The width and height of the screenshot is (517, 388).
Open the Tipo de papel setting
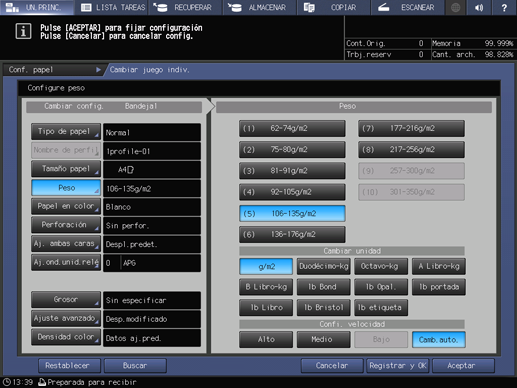(x=66, y=132)
